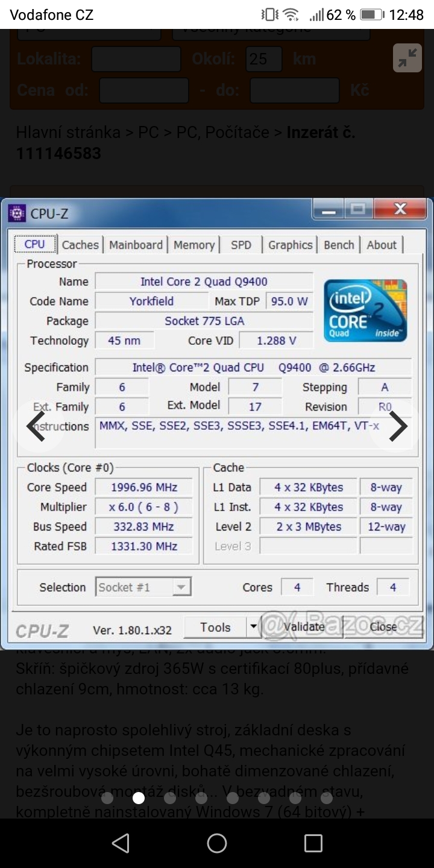Tap the Android home circle
The image size is (434, 868).
(x=217, y=843)
